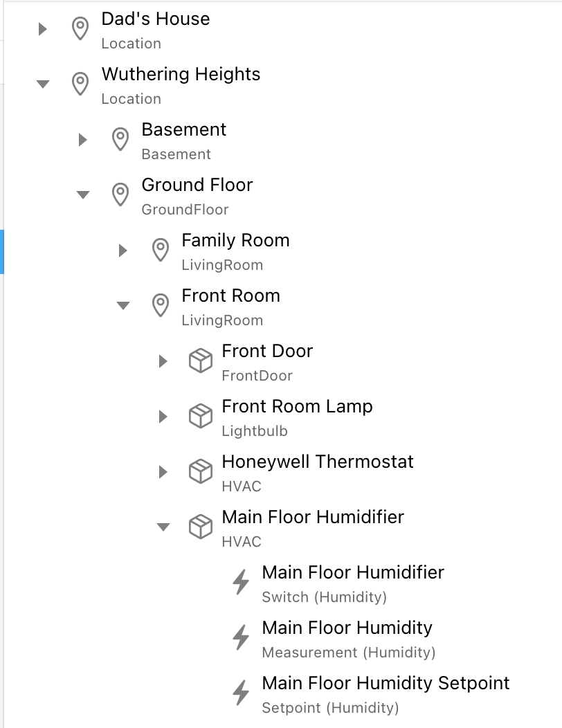This screenshot has width=562, height=728.
Task: Click the cube icon beside Front Room Lamp
Action: point(201,417)
